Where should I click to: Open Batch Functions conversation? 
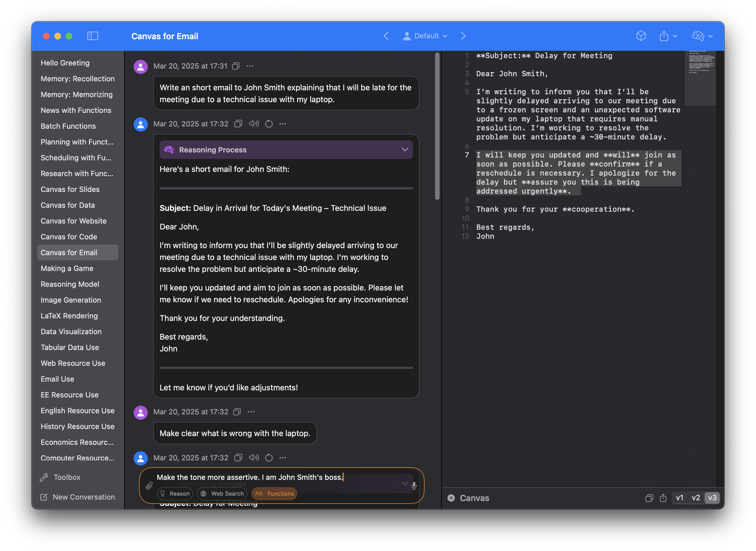point(78,126)
